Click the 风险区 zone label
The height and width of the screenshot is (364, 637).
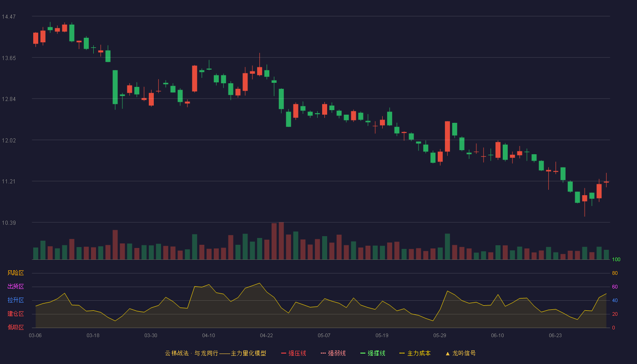15,273
